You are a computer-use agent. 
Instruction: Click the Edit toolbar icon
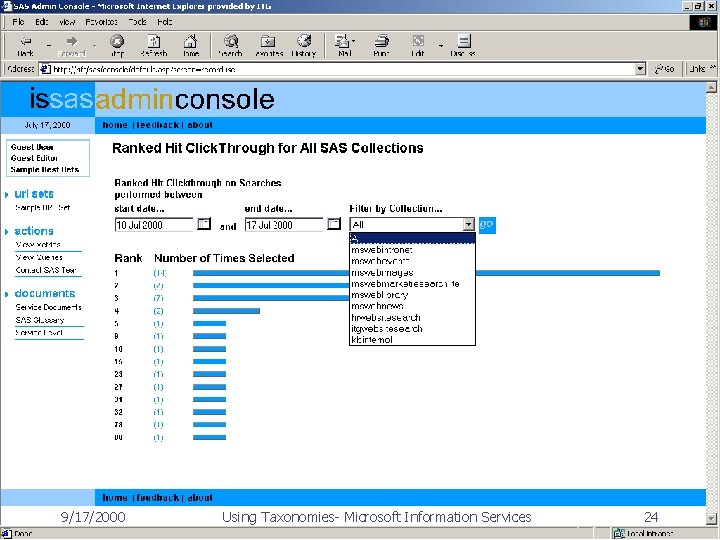coord(418,41)
